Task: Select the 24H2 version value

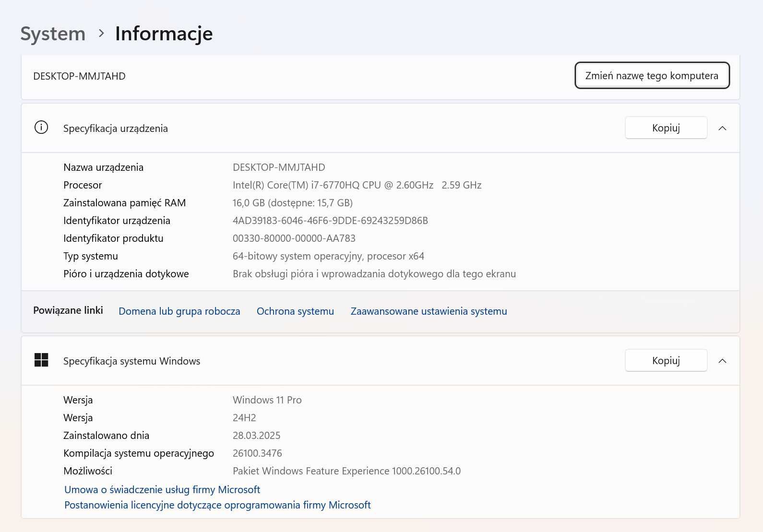Action: 244,417
